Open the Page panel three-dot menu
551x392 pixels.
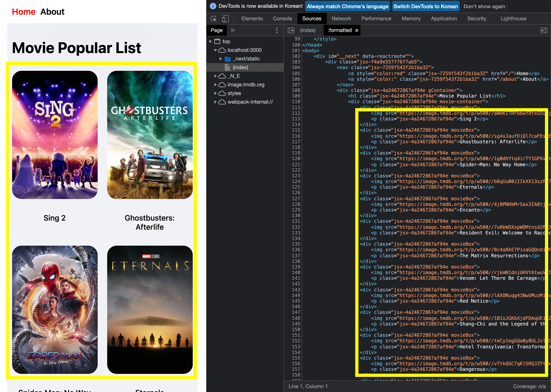coord(277,30)
